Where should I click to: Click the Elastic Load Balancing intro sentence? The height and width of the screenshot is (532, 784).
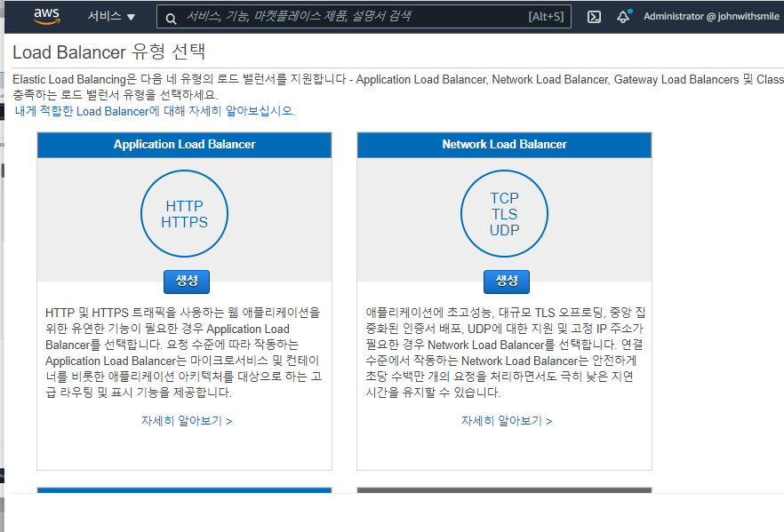pyautogui.click(x=398, y=87)
